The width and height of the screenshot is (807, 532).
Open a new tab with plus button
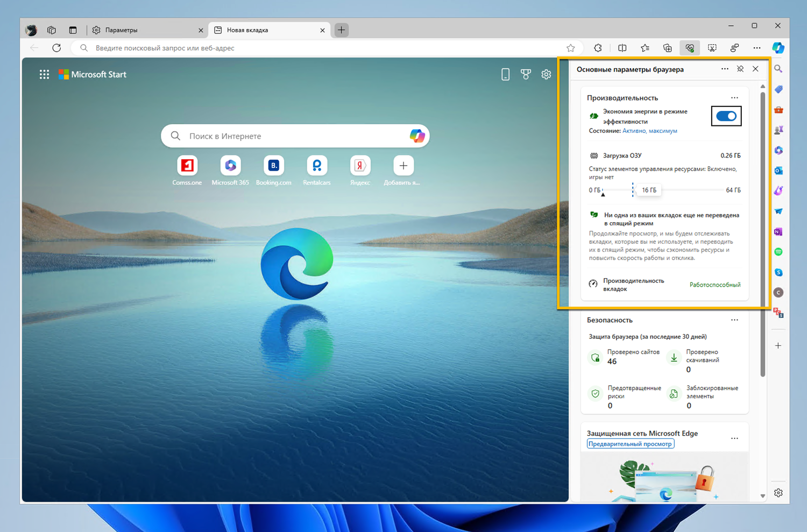[341, 30]
